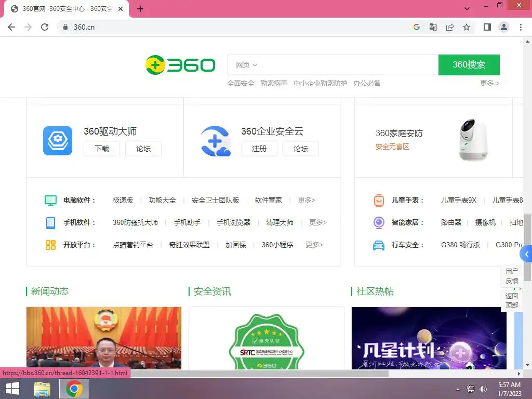
Task: Click the 用户反馈 side button
Action: tap(512, 276)
